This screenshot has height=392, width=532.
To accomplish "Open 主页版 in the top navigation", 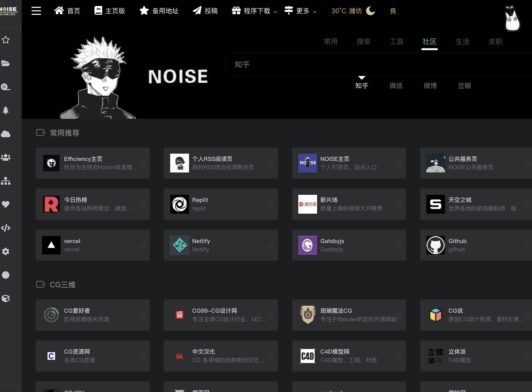I will click(109, 11).
